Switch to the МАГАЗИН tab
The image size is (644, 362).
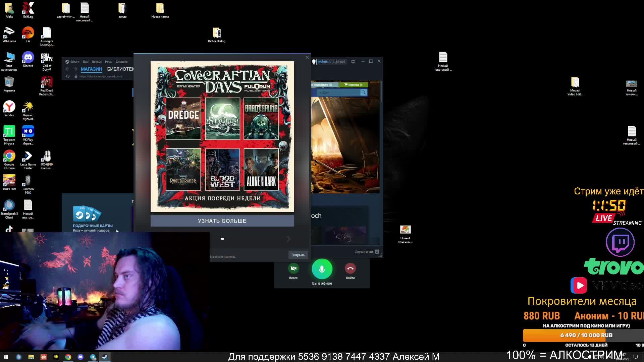(91, 69)
